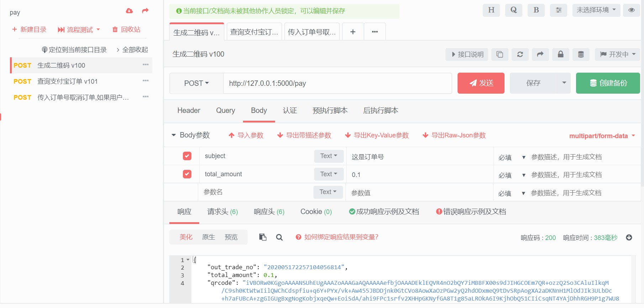
Task: Collapse the Body参数 section
Action: click(x=191, y=135)
